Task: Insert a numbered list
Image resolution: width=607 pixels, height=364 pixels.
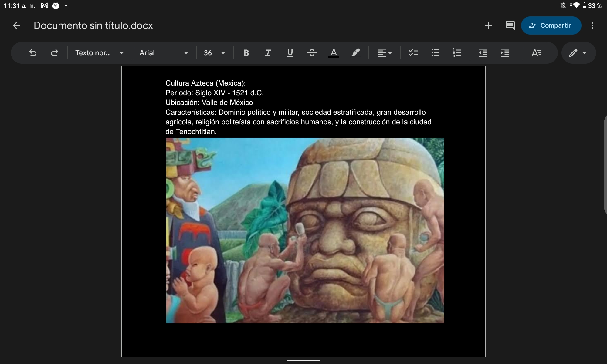Action: 457,53
